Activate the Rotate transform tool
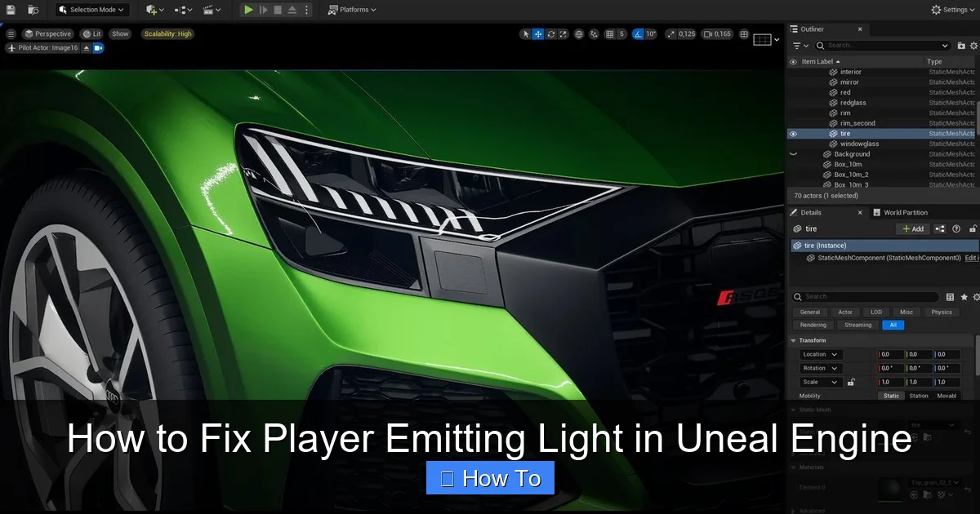Viewport: 980px width, 514px height. (550, 33)
